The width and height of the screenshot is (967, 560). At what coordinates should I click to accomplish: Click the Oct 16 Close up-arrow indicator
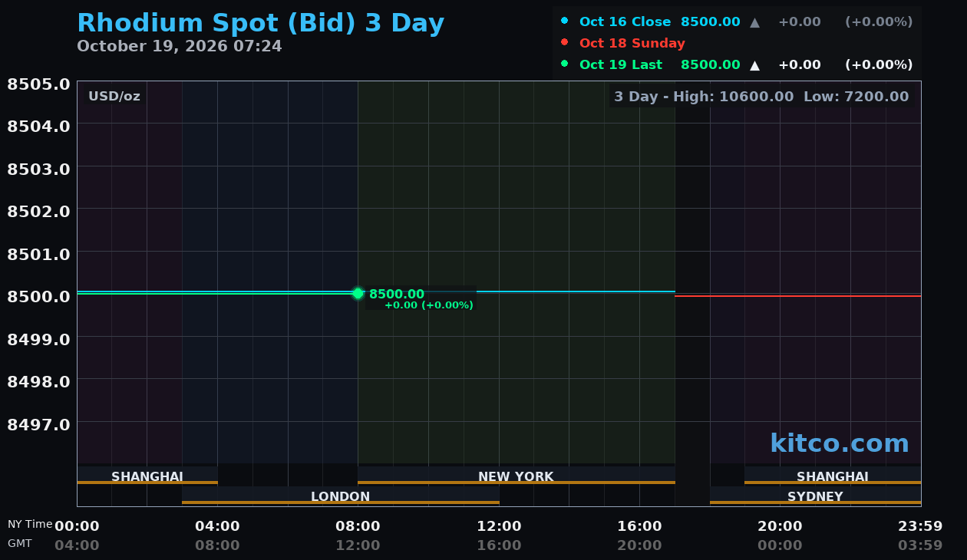point(754,22)
